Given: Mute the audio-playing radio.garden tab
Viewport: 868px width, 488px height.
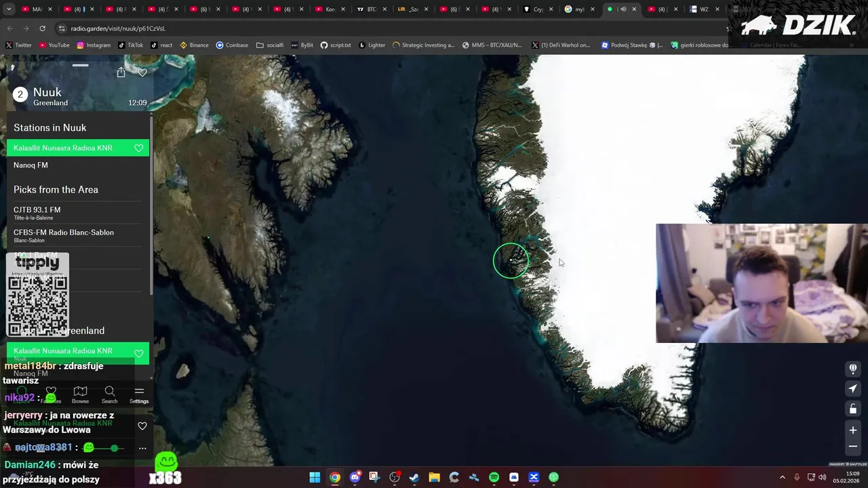Looking at the screenshot, I should coord(623,9).
